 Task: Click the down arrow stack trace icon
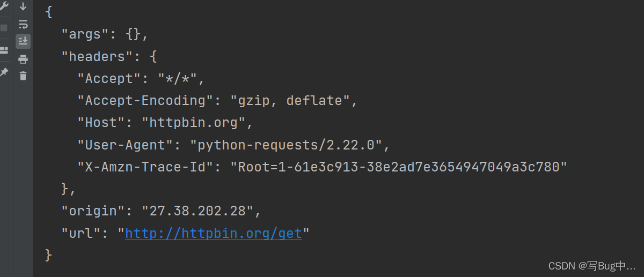tap(23, 7)
